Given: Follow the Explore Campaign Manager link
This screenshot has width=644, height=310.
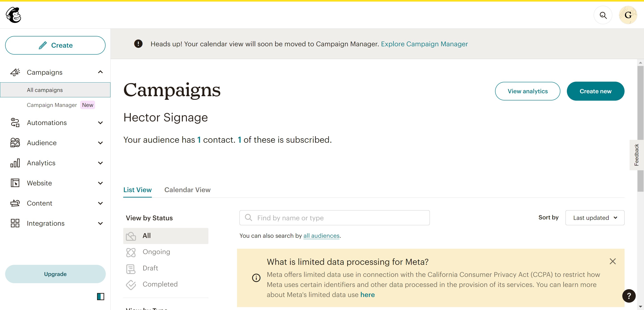Looking at the screenshot, I should coord(424,44).
